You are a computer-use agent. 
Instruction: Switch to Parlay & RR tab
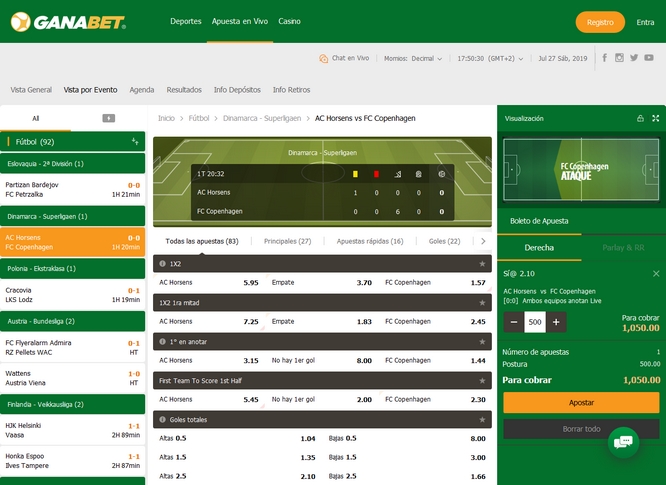(623, 248)
